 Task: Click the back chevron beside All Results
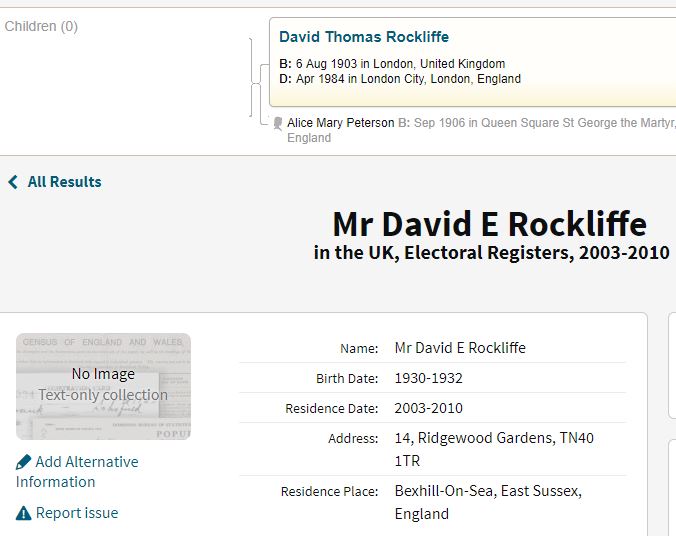click(13, 182)
